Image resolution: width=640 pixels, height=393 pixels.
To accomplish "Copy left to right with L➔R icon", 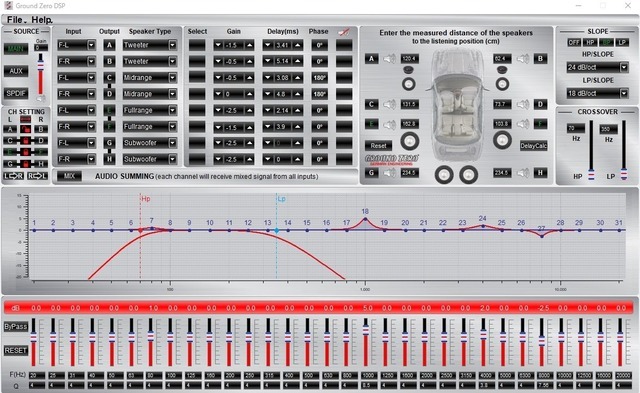I will tap(13, 176).
